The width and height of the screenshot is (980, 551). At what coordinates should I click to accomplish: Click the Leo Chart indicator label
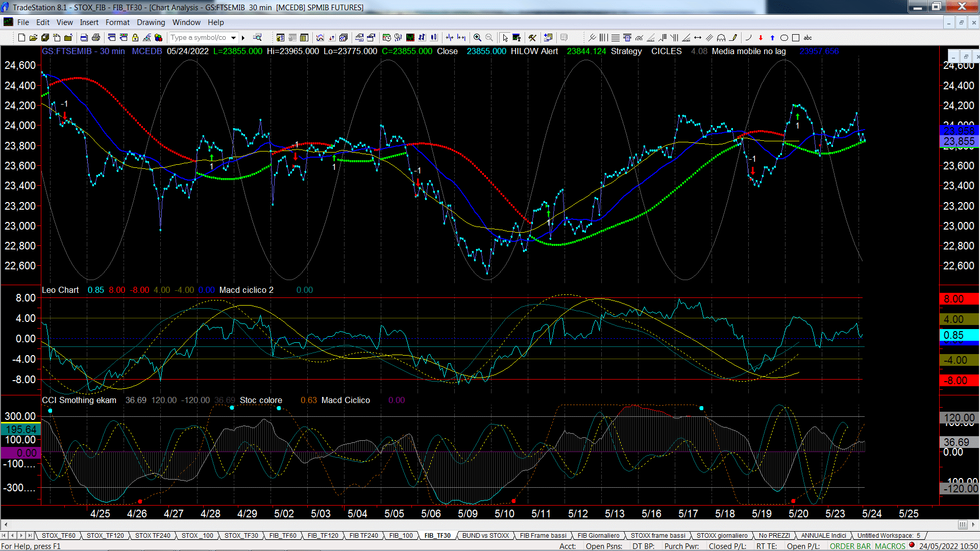coord(60,290)
